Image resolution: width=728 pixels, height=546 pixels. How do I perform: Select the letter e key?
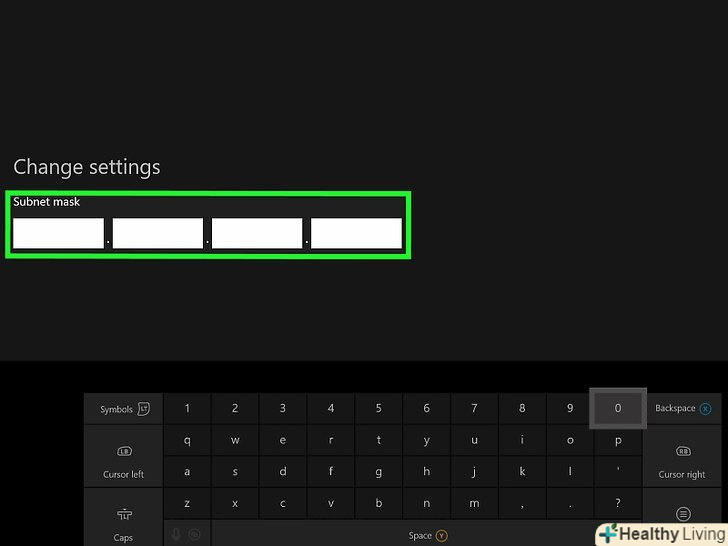tap(283, 440)
